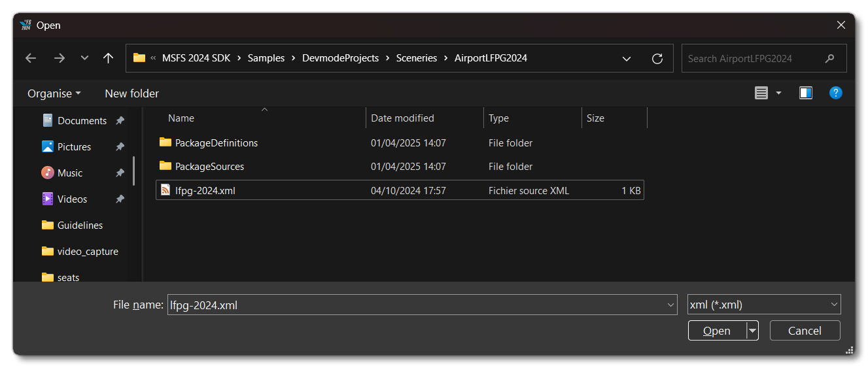Click Sceneries breadcrumb
Image resolution: width=868 pixels, height=368 pixels.
pos(417,58)
